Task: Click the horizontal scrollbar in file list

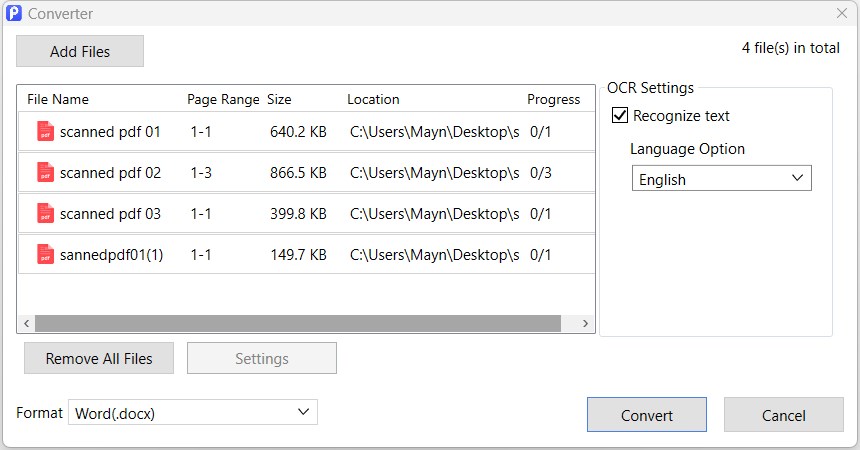Action: [x=297, y=323]
